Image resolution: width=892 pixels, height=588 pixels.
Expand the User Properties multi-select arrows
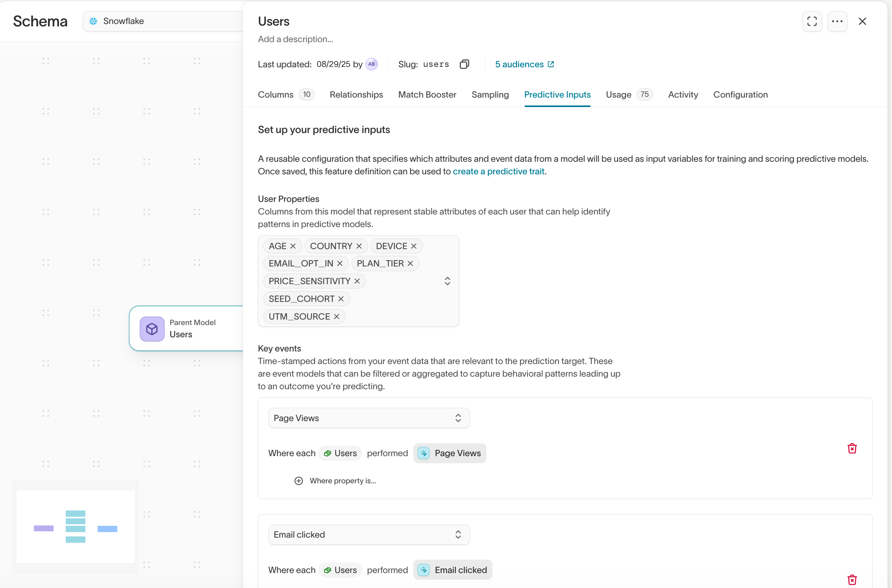448,281
